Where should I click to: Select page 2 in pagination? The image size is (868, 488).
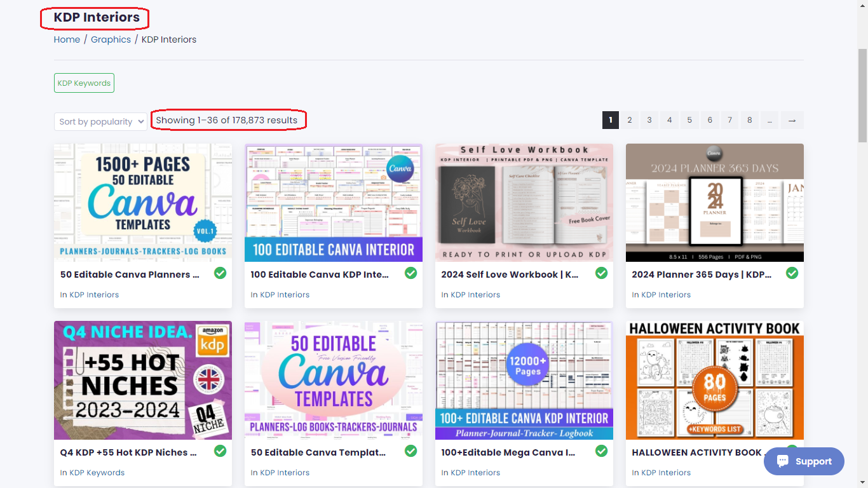coord(629,120)
